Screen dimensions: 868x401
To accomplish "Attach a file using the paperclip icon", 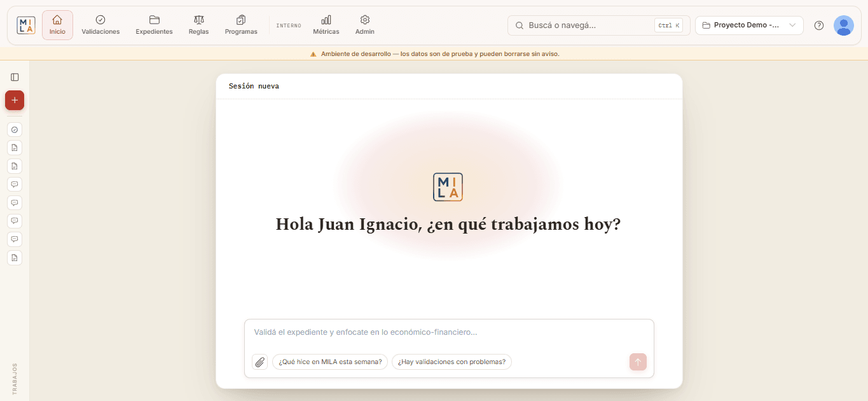I will point(259,362).
